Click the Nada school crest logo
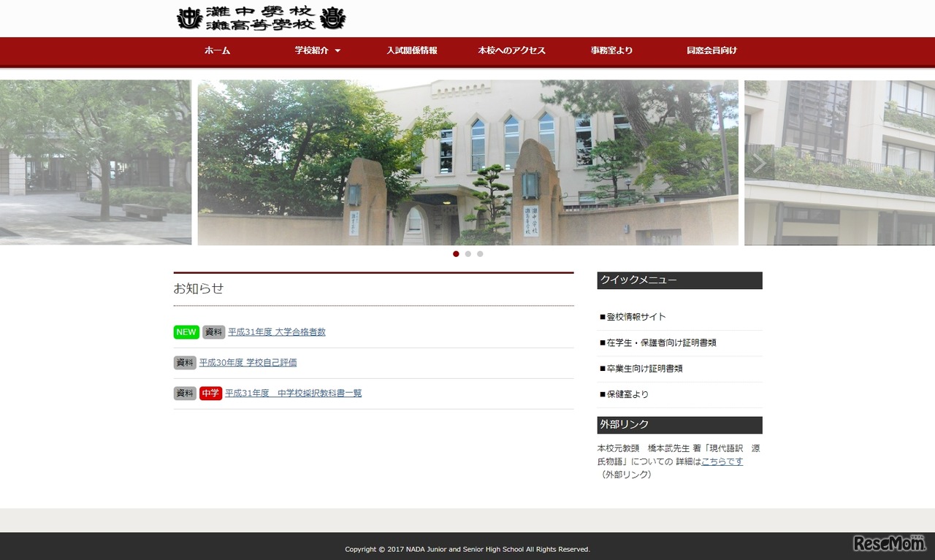Image resolution: width=935 pixels, height=560 pixels. click(x=259, y=19)
